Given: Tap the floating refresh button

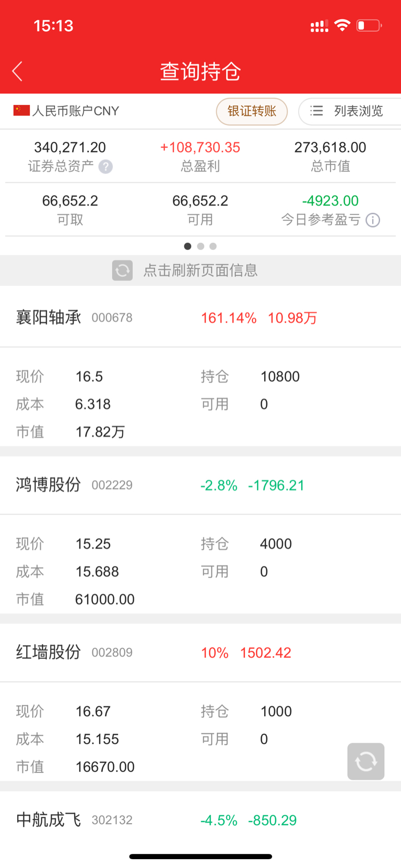Looking at the screenshot, I should point(366,762).
